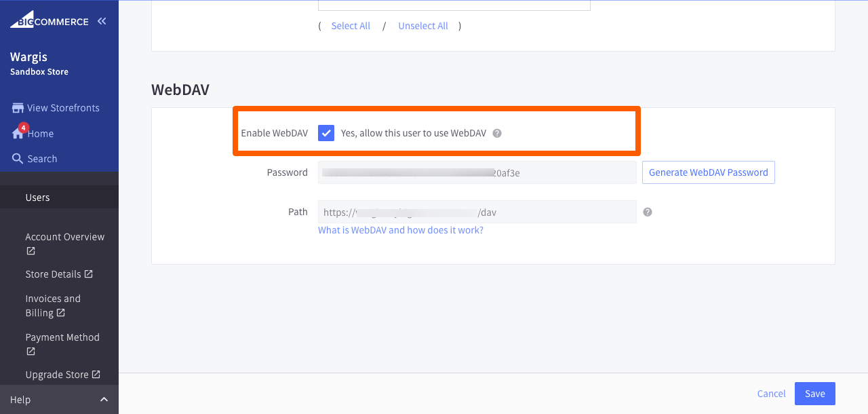Collapse the sidebar with the double chevron
The width and height of the screenshot is (868, 414).
102,20
